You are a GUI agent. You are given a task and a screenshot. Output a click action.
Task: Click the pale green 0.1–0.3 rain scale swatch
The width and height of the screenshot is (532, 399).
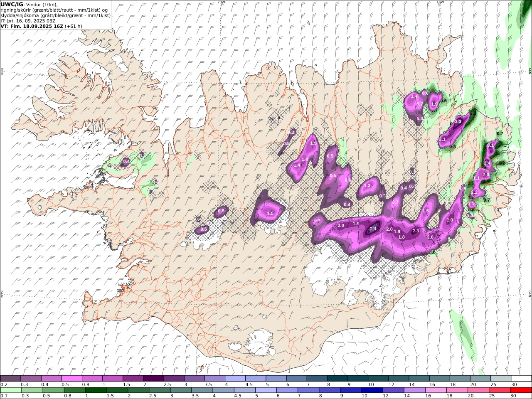[x=11, y=390]
